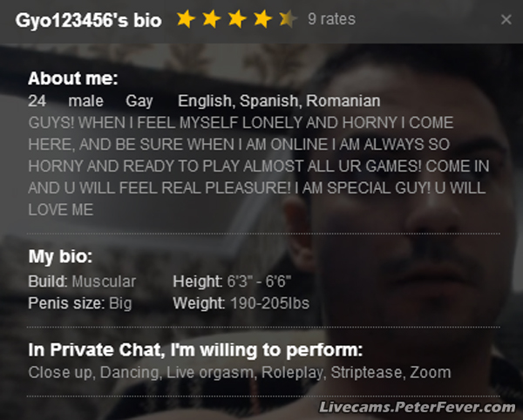Click the fourth rating star
This screenshot has width=523, height=420.
[262, 19]
